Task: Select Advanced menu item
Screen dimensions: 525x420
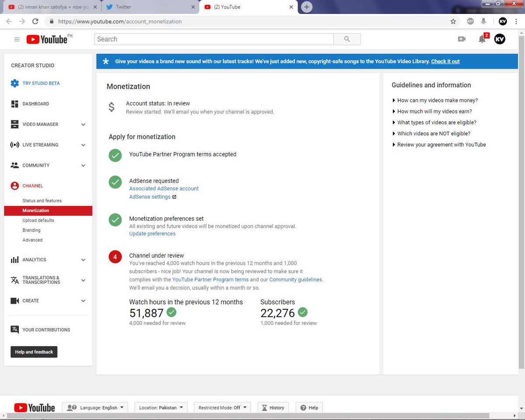Action: click(x=32, y=240)
